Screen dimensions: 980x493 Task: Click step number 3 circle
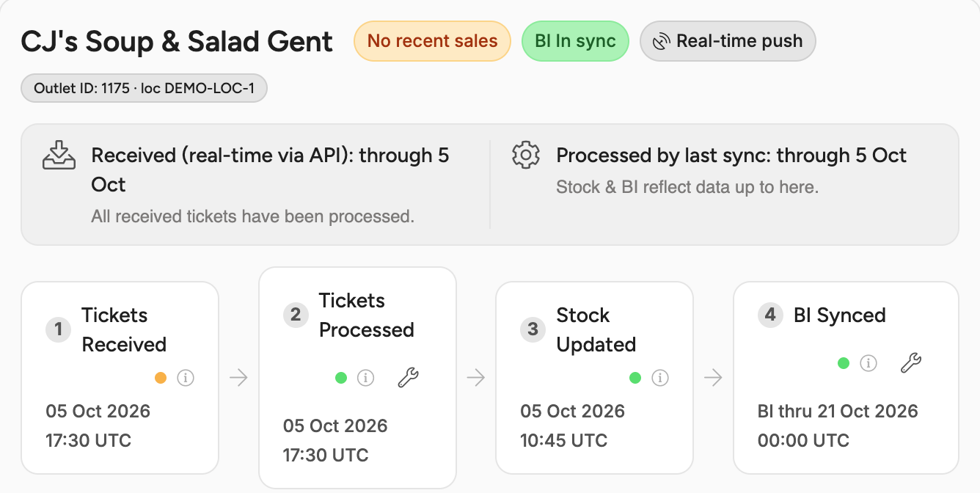pos(533,329)
